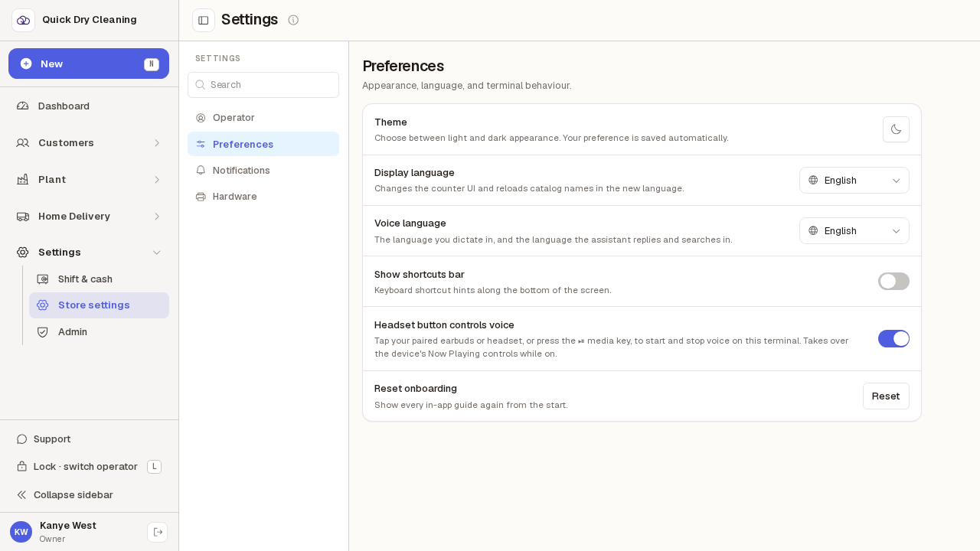Click the KW user avatar
980x551 pixels.
coord(21,532)
